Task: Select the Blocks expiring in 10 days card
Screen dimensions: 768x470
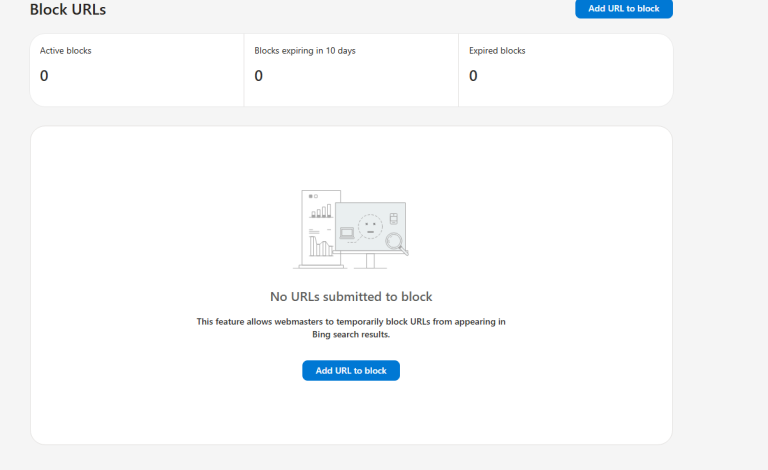Action: click(351, 70)
